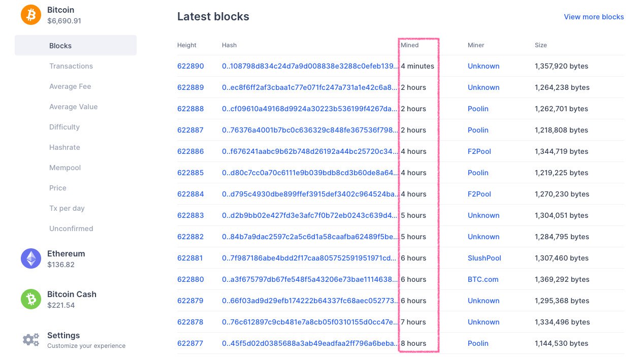This screenshot has height=357, width=644.
Task: Go to Average Fee in sidebar
Action: point(70,86)
